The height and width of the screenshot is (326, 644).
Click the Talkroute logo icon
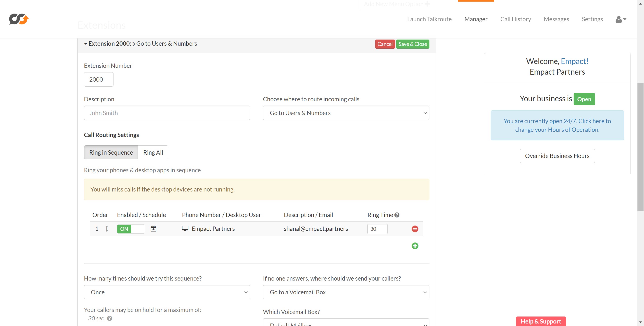coord(19,19)
